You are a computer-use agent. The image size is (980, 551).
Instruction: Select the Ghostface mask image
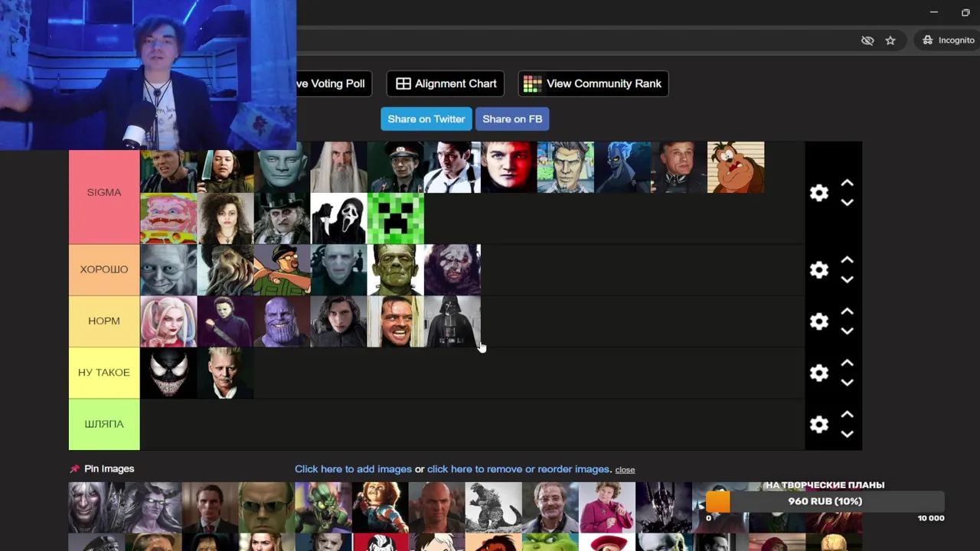coord(339,218)
